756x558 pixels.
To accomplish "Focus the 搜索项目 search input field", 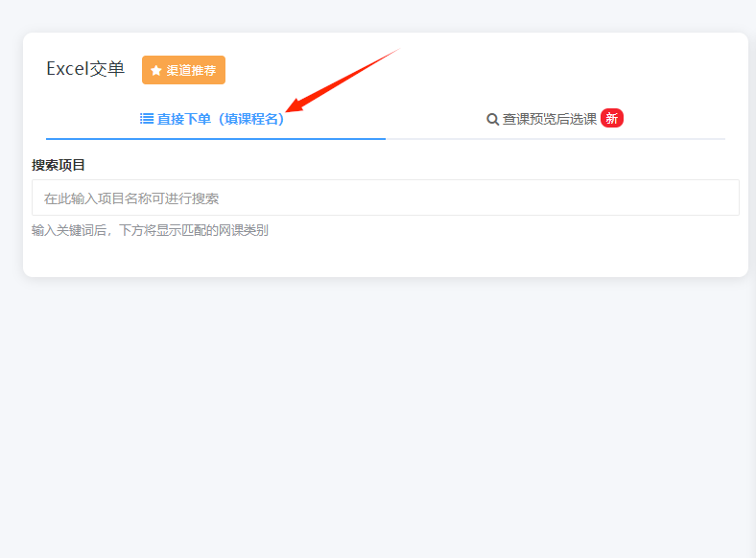I will click(386, 198).
